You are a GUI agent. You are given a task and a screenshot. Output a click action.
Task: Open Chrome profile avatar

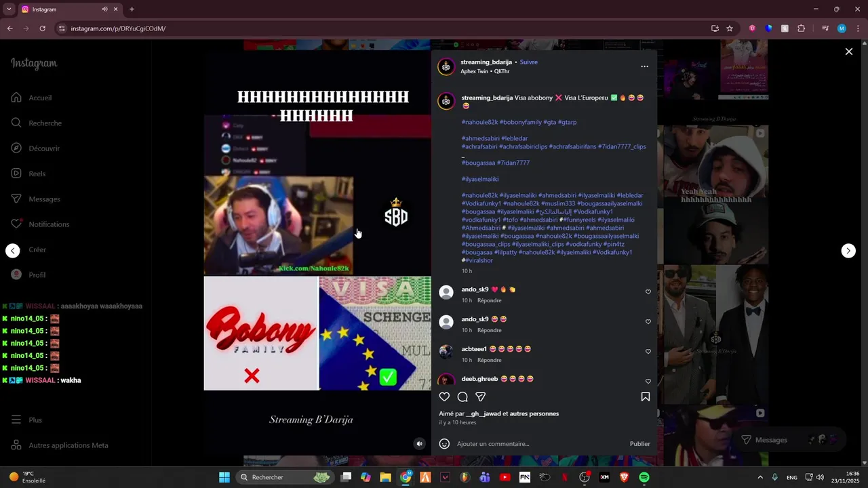[x=842, y=28]
